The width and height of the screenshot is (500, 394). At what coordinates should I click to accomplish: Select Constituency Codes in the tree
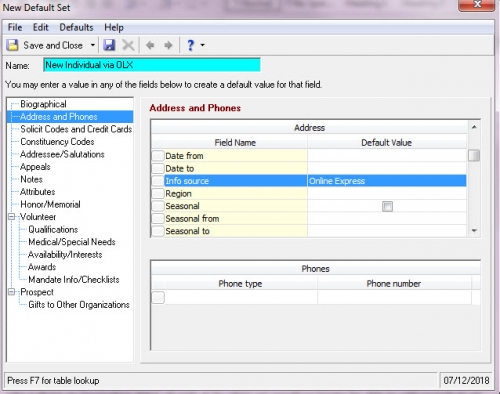tap(57, 142)
